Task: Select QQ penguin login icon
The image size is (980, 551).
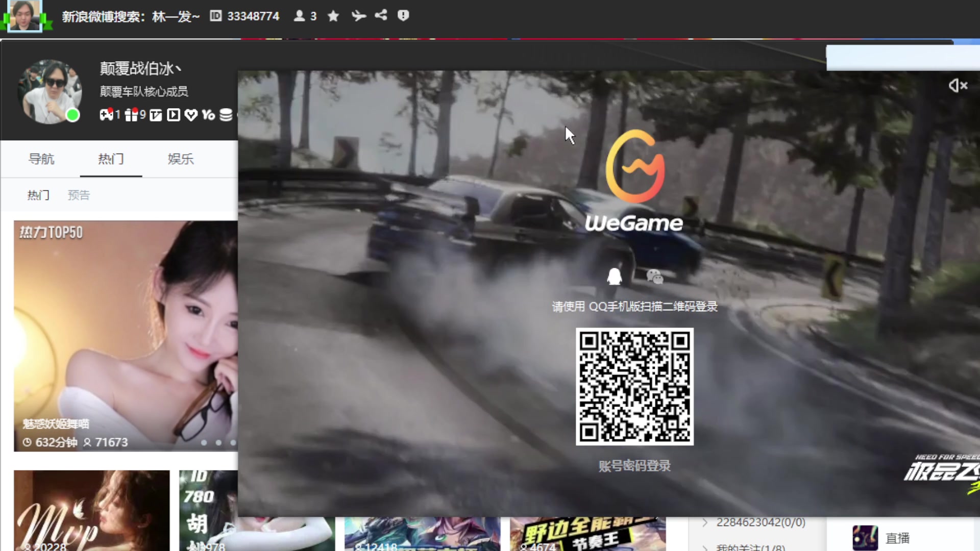Action: point(614,277)
